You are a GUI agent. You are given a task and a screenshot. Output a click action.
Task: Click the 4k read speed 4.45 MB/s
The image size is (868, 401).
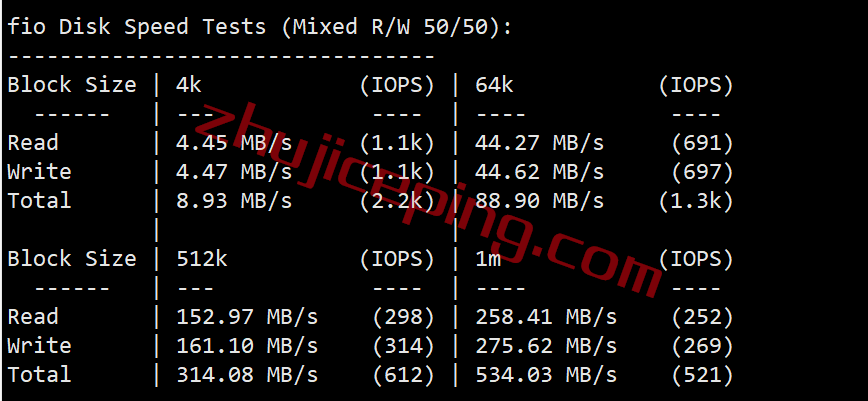point(234,143)
